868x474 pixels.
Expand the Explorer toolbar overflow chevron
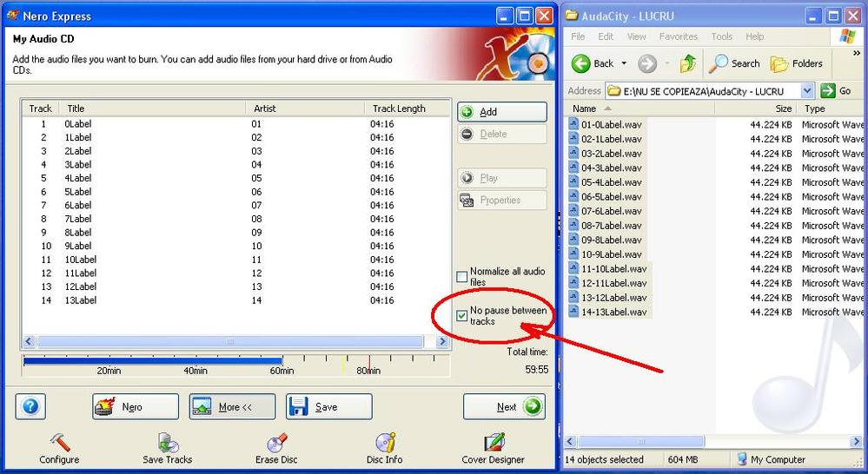tap(858, 54)
